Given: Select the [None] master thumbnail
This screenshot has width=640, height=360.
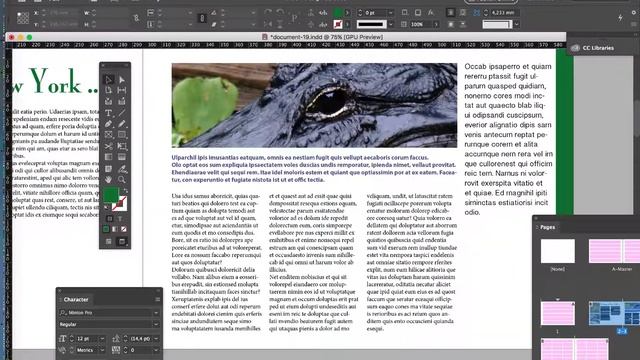Looking at the screenshot, I should coord(558,251).
